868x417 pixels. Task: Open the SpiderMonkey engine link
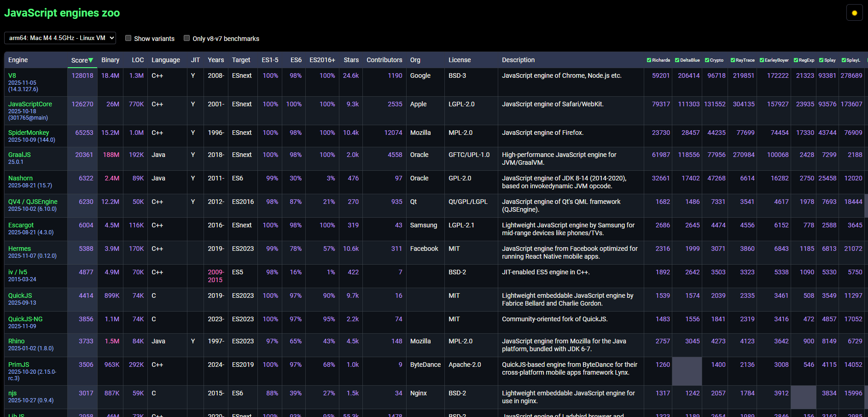click(x=29, y=133)
